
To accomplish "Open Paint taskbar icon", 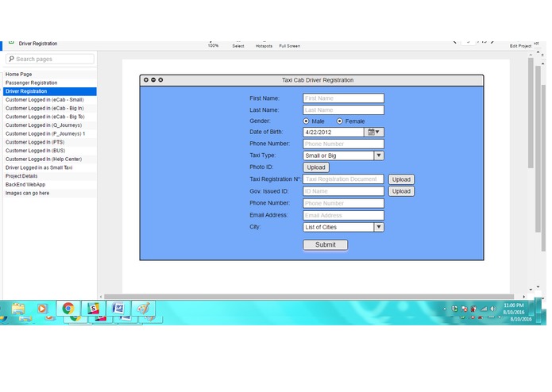I will (143, 309).
